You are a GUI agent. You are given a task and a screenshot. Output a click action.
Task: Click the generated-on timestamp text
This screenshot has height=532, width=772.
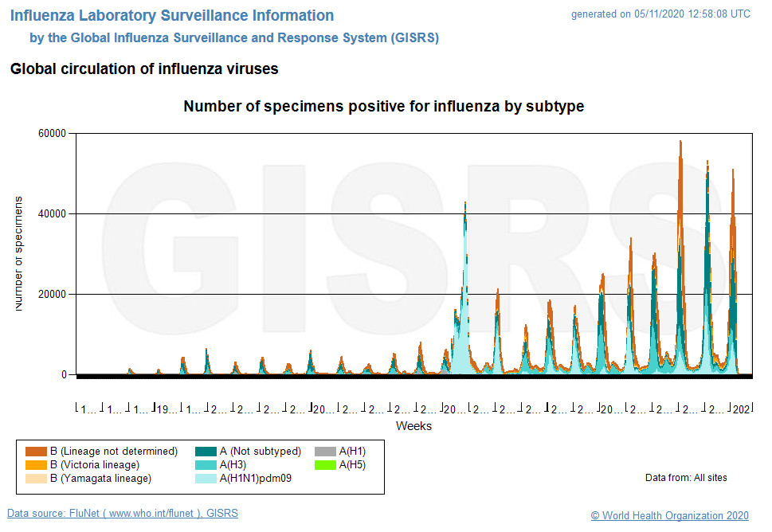[660, 14]
